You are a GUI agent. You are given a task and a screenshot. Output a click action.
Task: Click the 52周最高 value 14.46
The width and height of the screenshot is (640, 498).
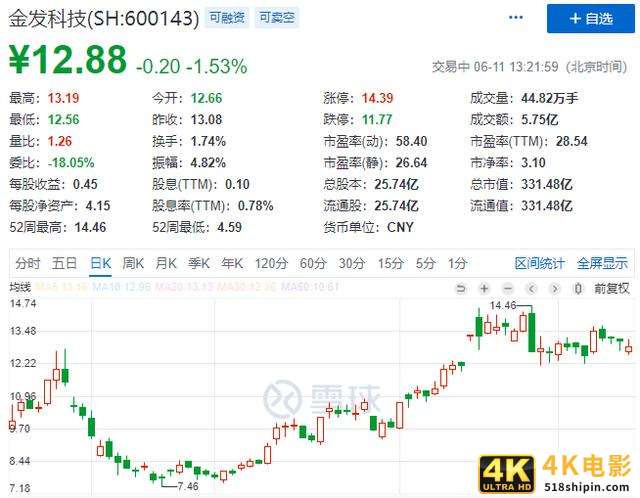coord(90,227)
